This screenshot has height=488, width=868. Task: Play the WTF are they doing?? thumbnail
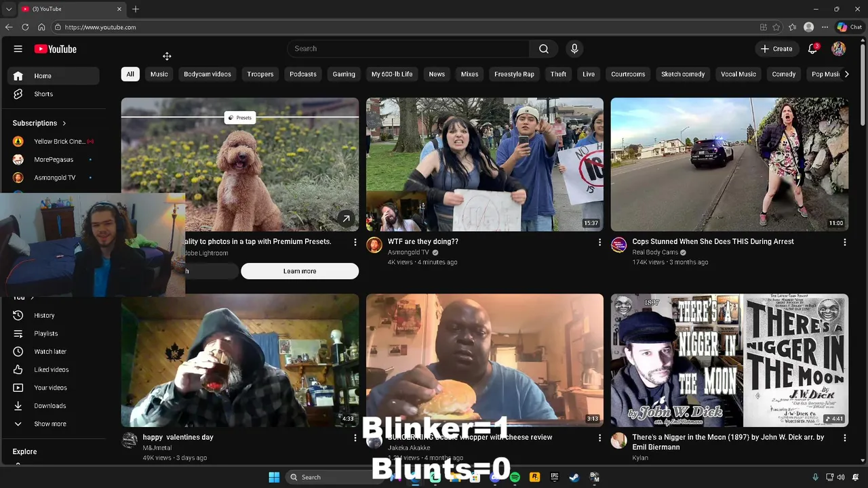pos(484,165)
